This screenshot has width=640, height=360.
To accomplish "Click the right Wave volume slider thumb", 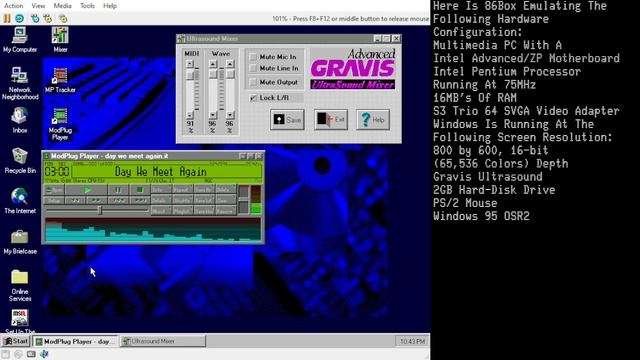I will (230, 74).
